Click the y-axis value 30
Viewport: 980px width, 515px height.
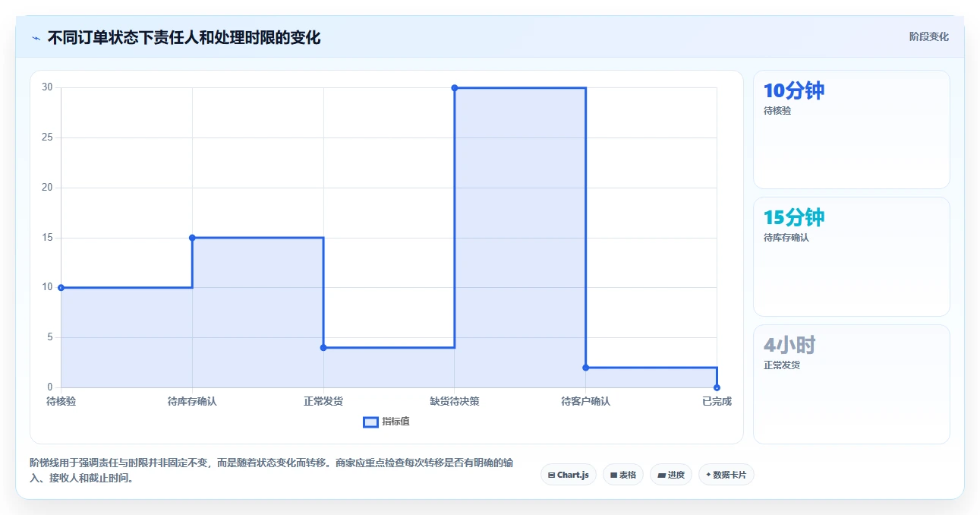pyautogui.click(x=47, y=87)
